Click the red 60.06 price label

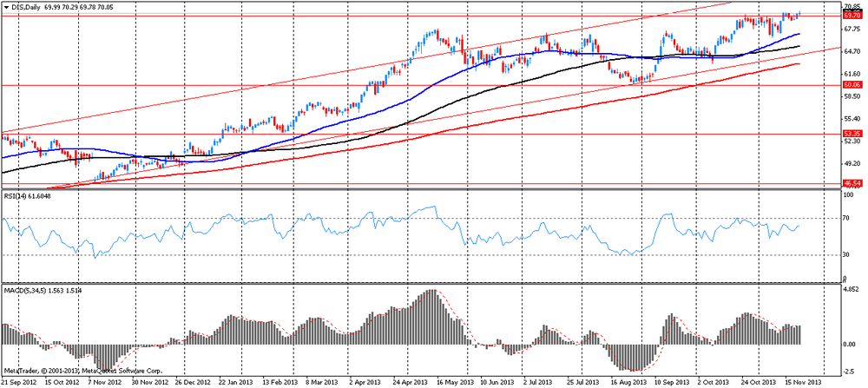pyautogui.click(x=851, y=85)
